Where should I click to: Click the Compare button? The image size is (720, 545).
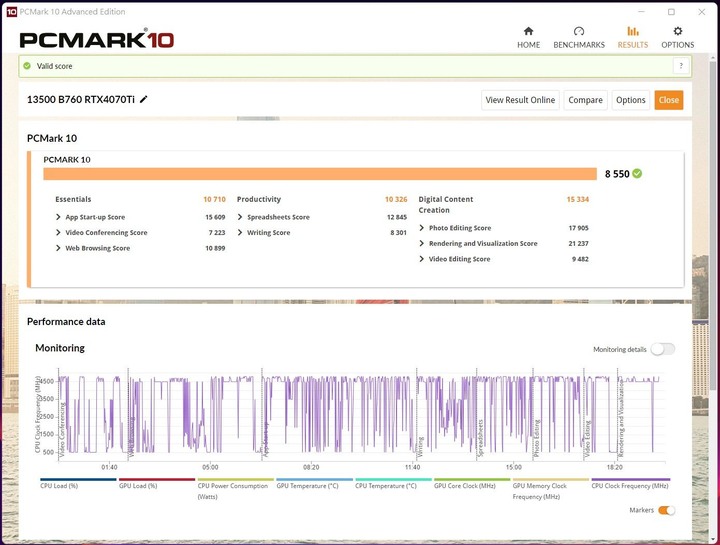click(585, 100)
